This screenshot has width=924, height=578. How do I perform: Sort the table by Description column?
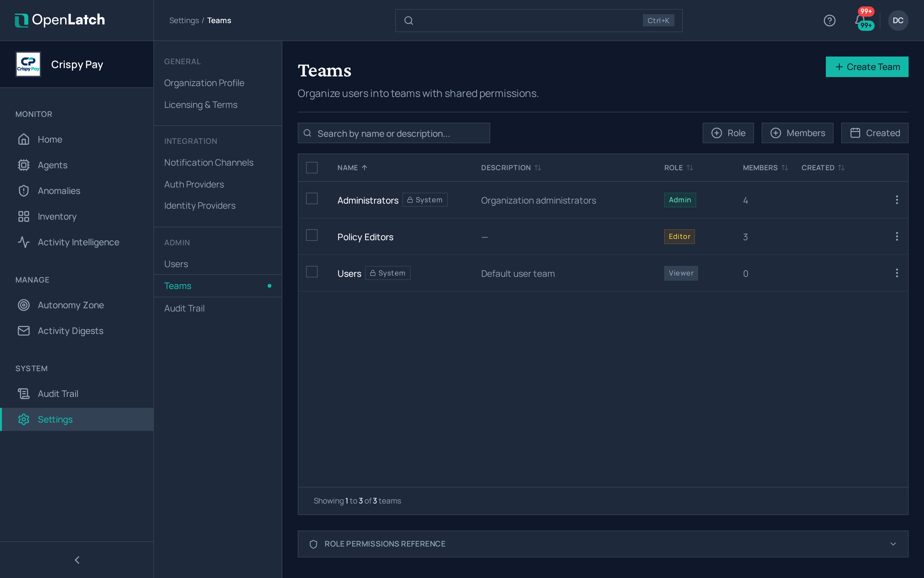(x=511, y=167)
